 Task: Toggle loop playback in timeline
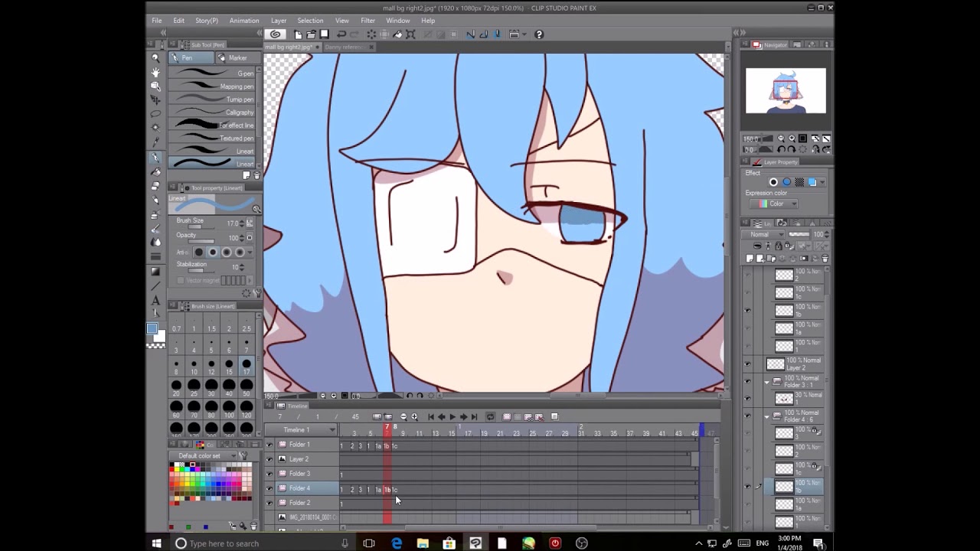490,417
